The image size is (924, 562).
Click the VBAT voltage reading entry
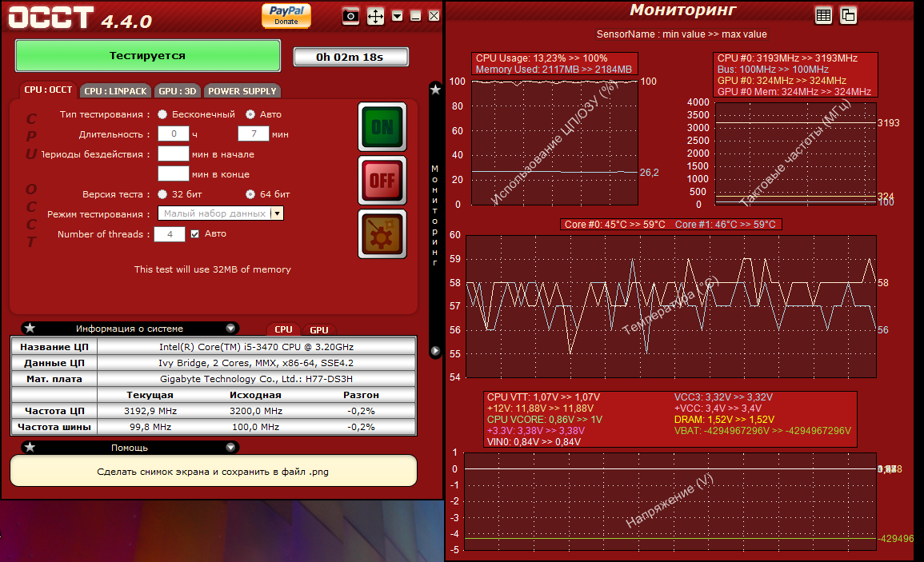[x=762, y=431]
